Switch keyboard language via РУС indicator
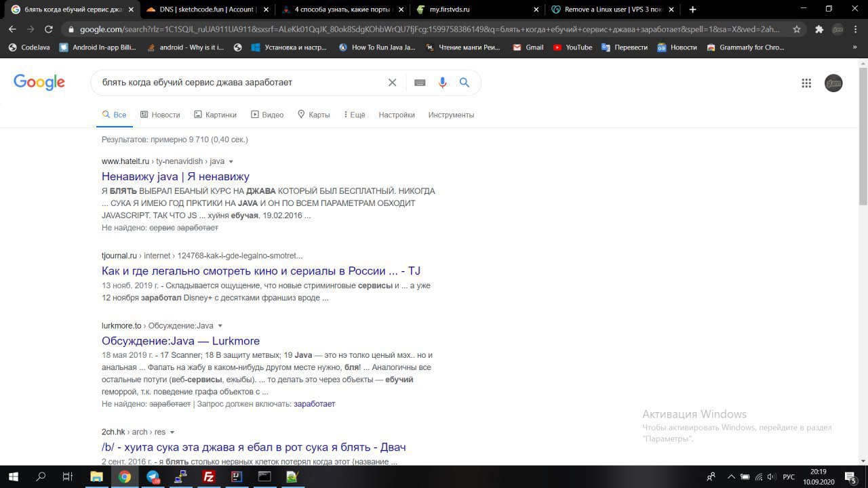 coord(789,476)
